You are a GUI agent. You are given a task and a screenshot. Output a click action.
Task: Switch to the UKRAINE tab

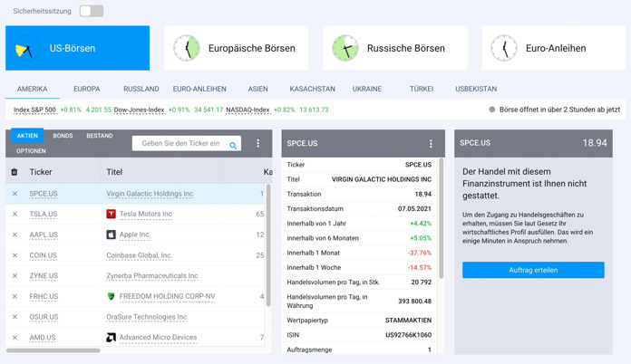click(x=367, y=89)
